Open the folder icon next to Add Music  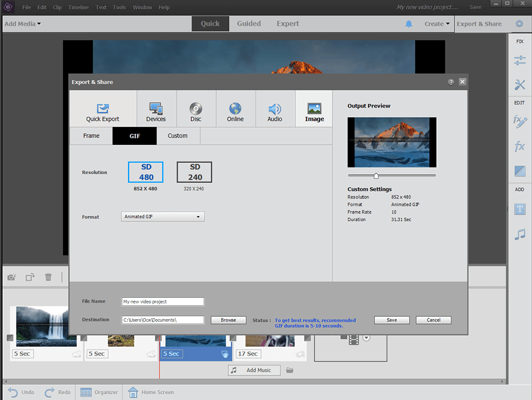coord(289,370)
